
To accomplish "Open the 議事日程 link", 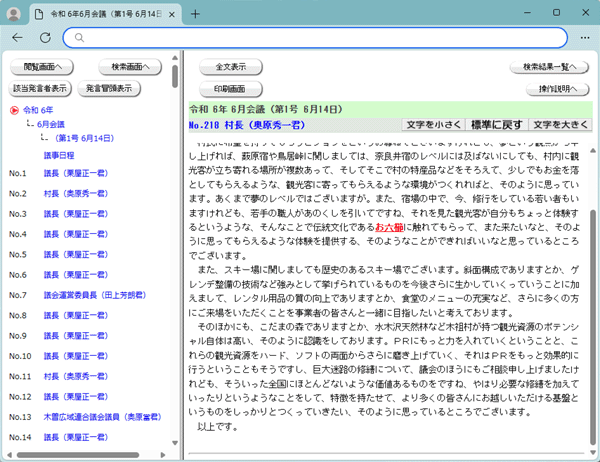I will pyautogui.click(x=59, y=155).
